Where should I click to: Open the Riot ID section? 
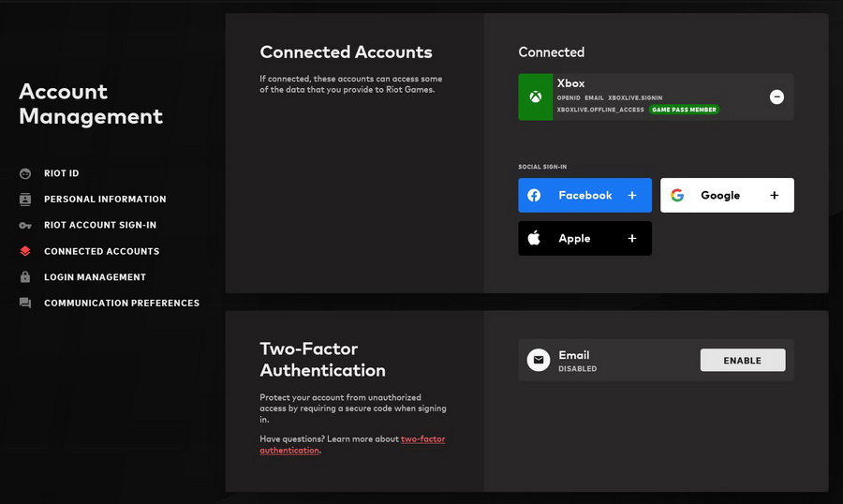(62, 173)
